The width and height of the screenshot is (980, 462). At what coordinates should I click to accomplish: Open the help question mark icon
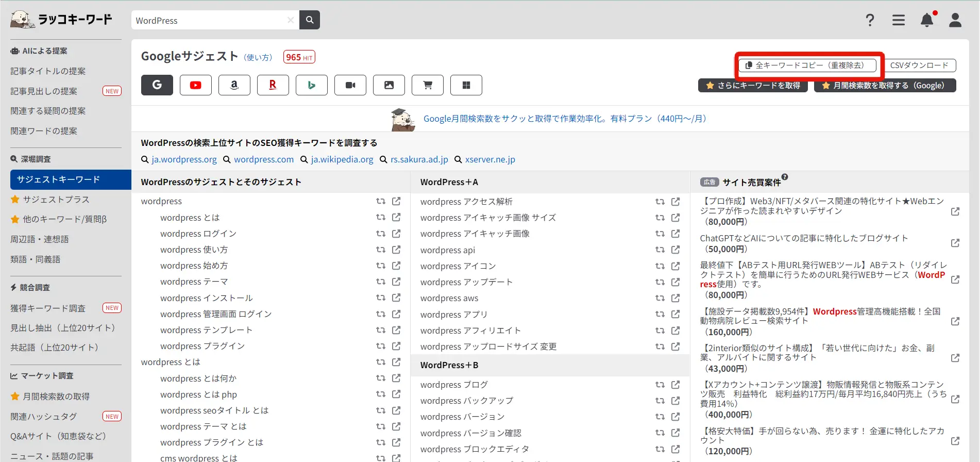[870, 20]
